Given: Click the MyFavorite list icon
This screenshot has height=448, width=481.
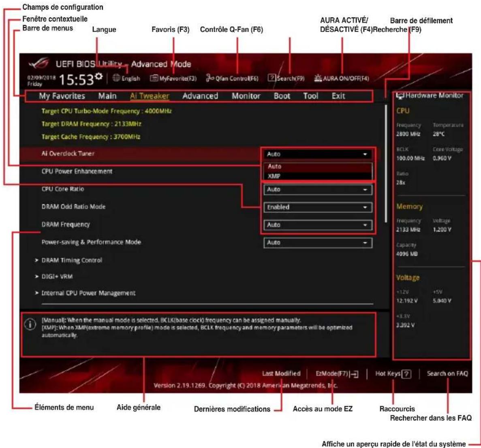Looking at the screenshot, I should [x=154, y=78].
